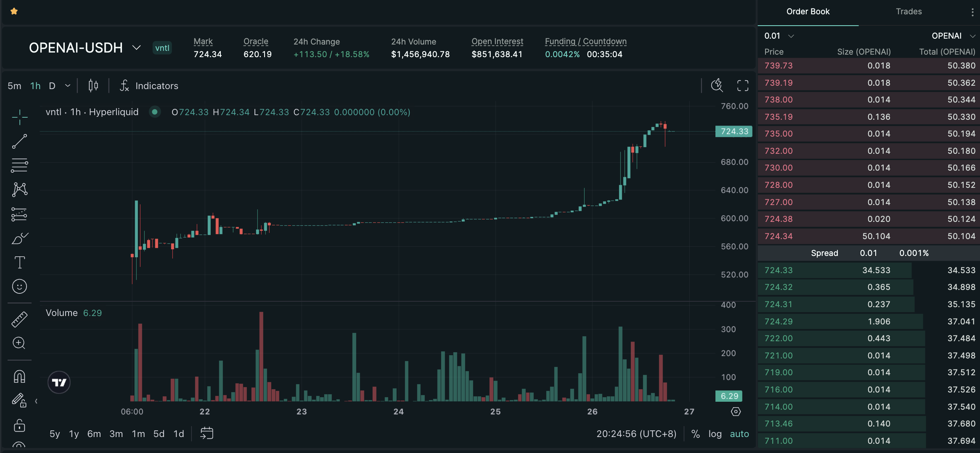Set chart range to 6m
Viewport: 980px width, 453px height.
coord(94,434)
